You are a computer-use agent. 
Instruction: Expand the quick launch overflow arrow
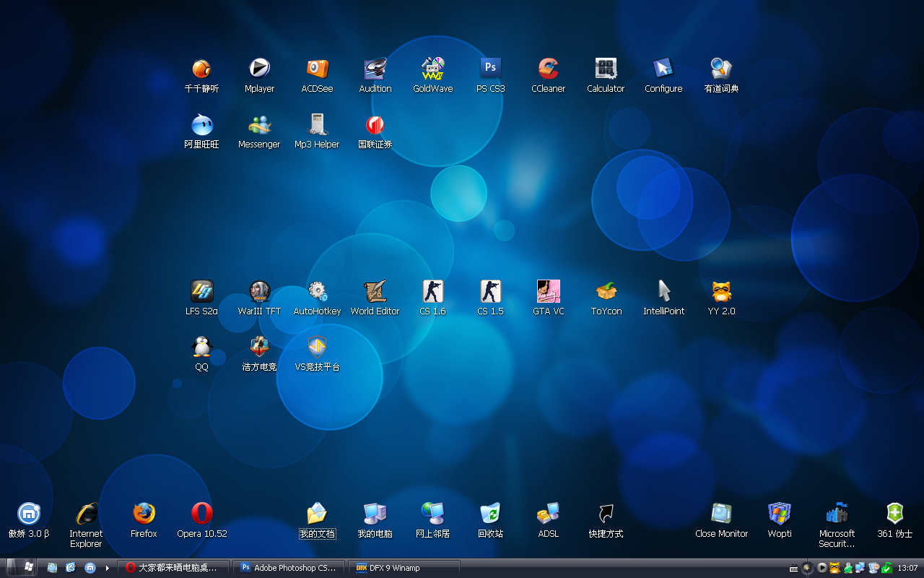point(107,568)
